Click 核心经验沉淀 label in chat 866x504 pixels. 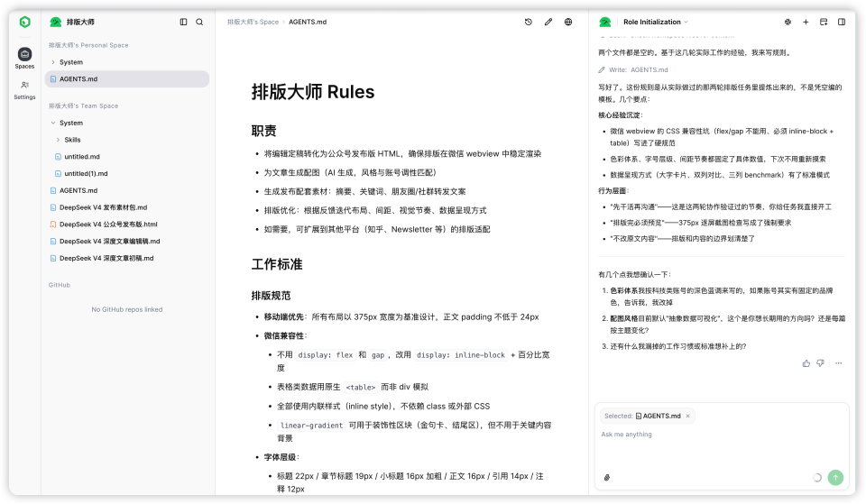click(621, 115)
